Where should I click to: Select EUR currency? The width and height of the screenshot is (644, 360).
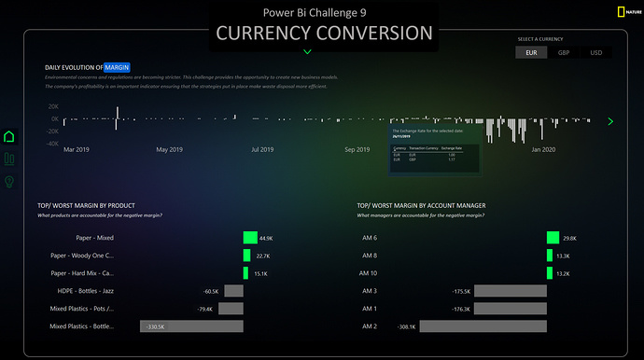click(x=531, y=52)
